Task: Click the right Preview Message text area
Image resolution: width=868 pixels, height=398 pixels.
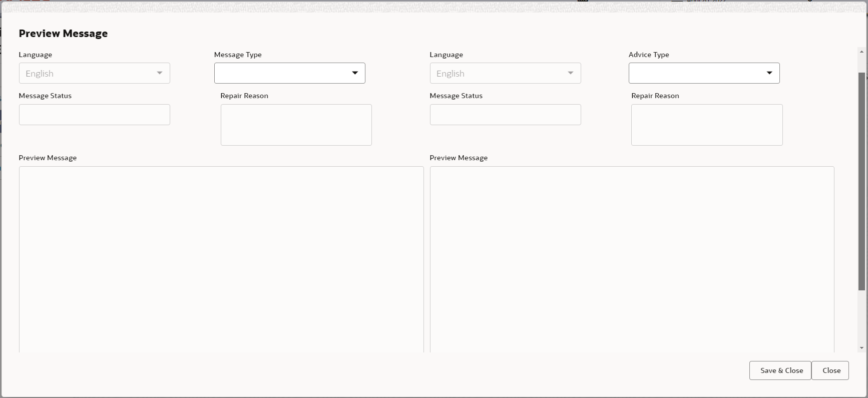Action: [632, 259]
